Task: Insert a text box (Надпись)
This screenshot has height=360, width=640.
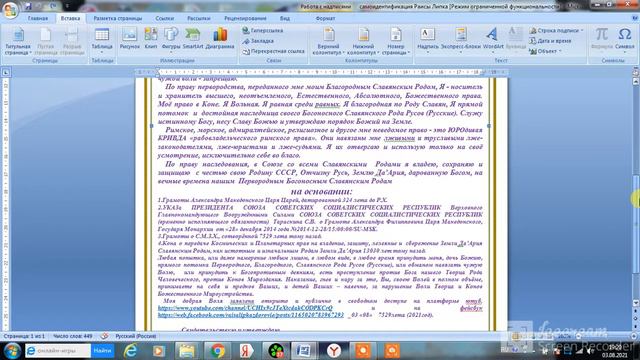Action: tap(427, 40)
